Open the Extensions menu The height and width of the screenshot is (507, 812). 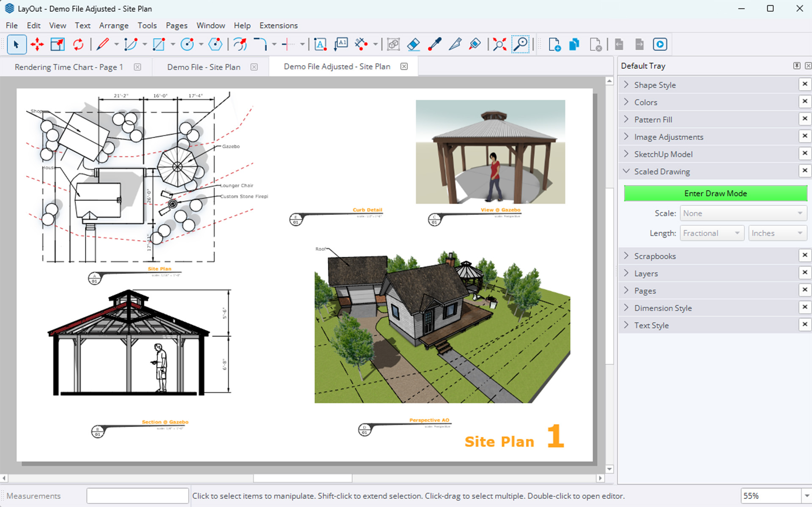(278, 25)
